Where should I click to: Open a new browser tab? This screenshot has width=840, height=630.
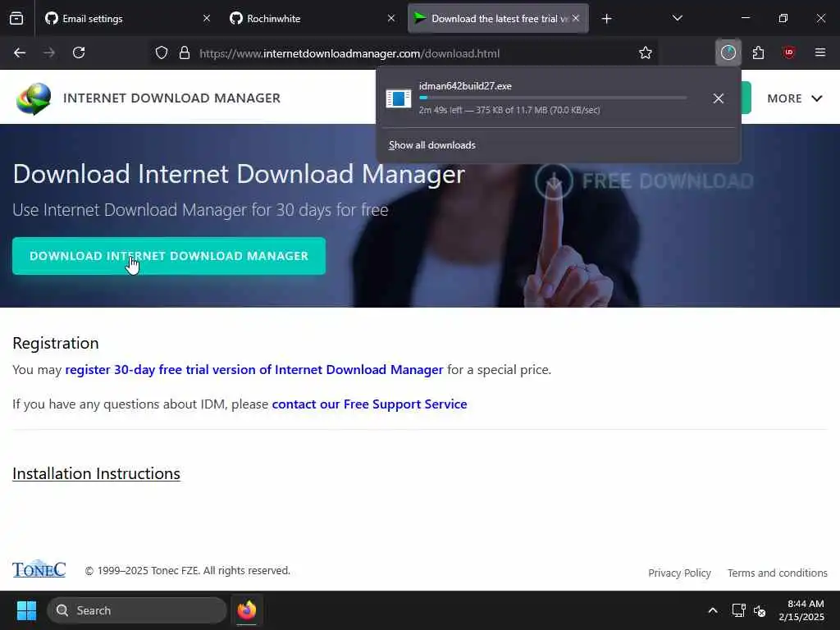[606, 19]
